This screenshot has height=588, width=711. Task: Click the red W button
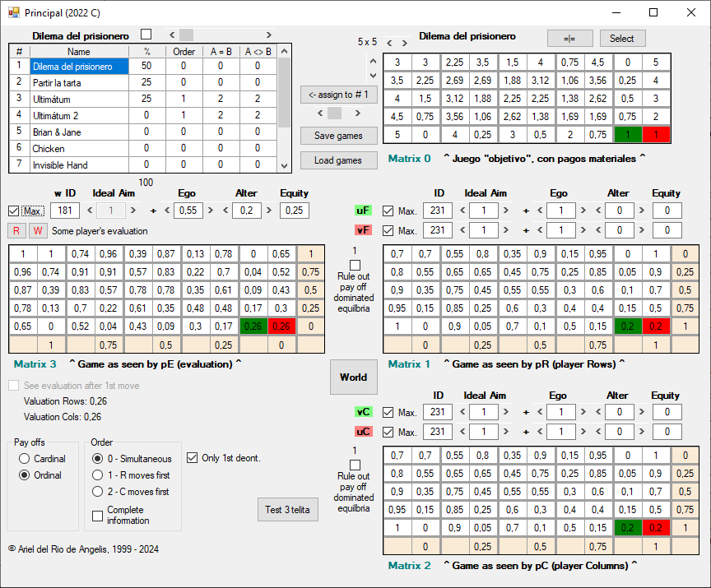click(x=38, y=230)
